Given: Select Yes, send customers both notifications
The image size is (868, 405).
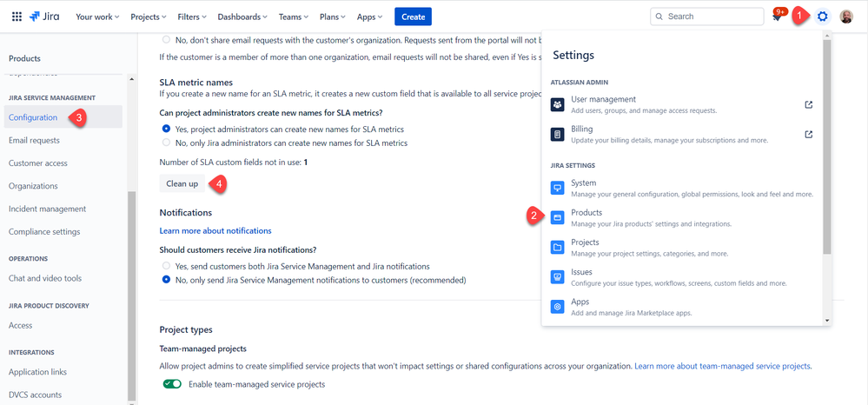Looking at the screenshot, I should point(166,266).
